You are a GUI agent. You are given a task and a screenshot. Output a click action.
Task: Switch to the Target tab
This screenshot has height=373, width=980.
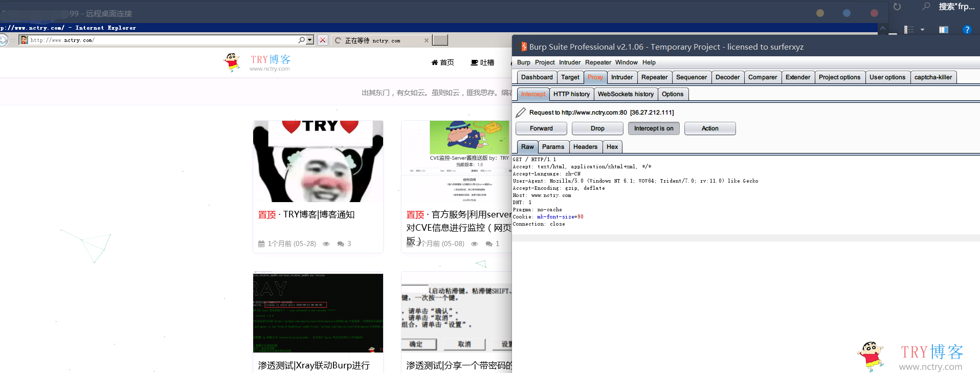pyautogui.click(x=570, y=77)
